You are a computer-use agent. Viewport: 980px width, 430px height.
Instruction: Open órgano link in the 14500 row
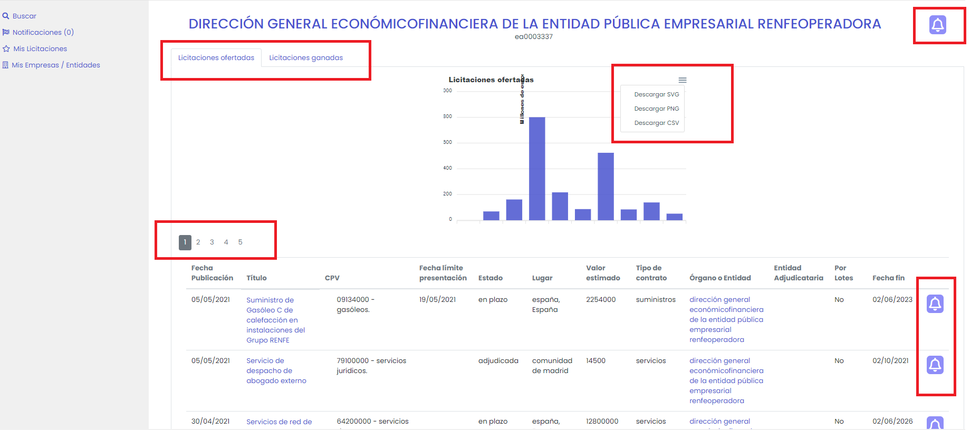[726, 380]
